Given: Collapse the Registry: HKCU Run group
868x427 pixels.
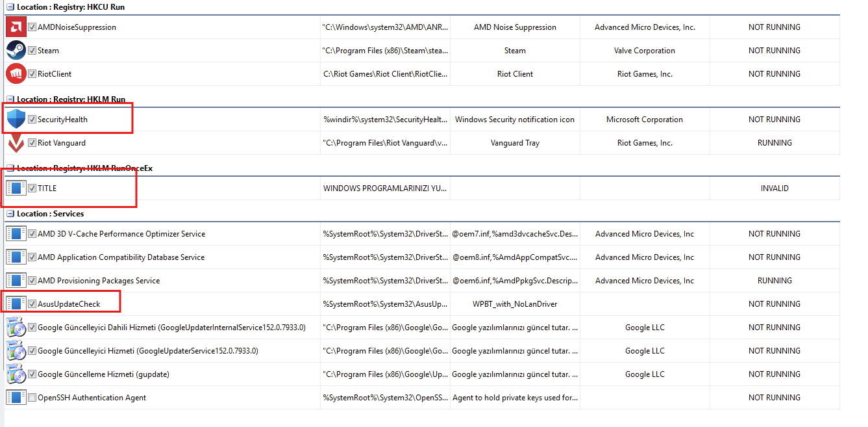Looking at the screenshot, I should (x=10, y=7).
